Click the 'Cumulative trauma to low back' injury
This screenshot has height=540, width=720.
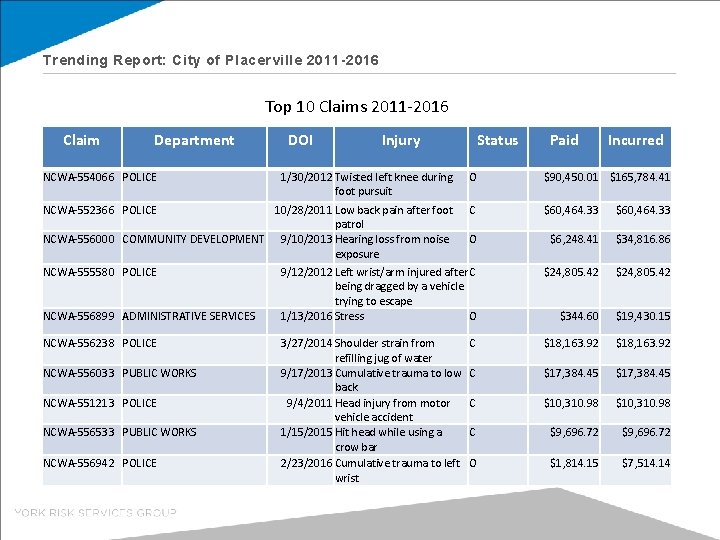coord(398,380)
